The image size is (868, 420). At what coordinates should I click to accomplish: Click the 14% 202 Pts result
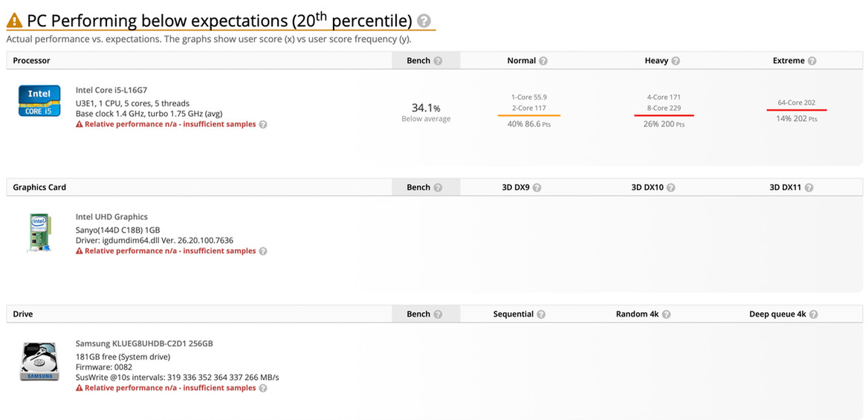[x=797, y=119]
